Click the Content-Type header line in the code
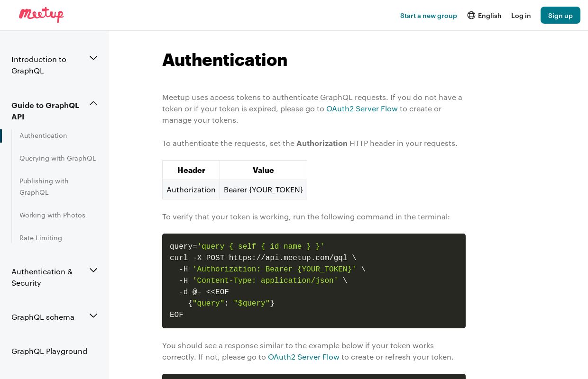The width and height of the screenshot is (588, 379). coord(263,280)
